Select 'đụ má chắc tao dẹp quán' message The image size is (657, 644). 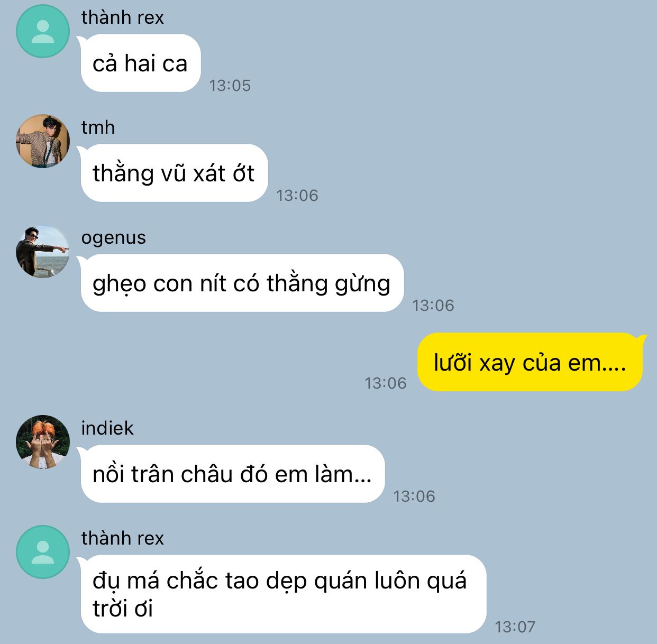[x=282, y=594]
